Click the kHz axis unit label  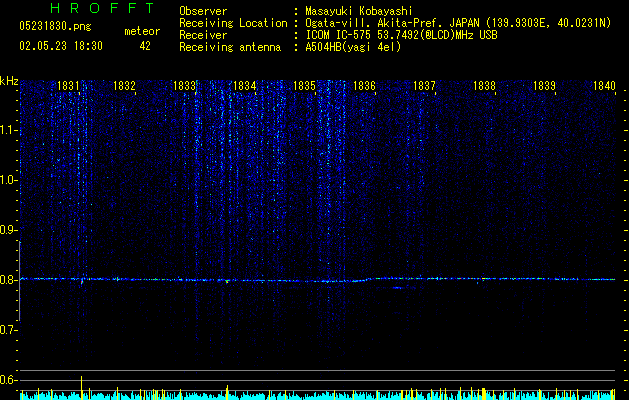click(9, 81)
